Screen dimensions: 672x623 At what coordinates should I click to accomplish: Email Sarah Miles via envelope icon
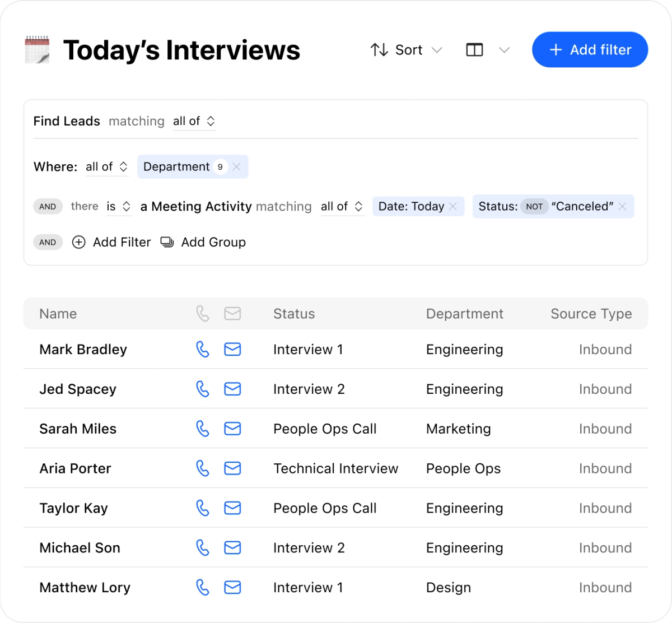(x=232, y=429)
